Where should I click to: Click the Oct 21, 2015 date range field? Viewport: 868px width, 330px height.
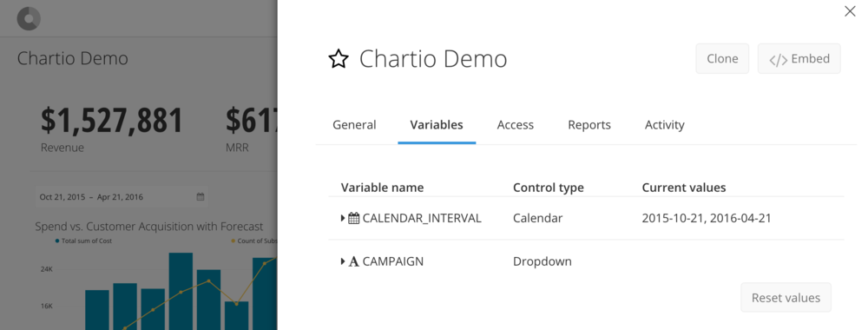(122, 196)
